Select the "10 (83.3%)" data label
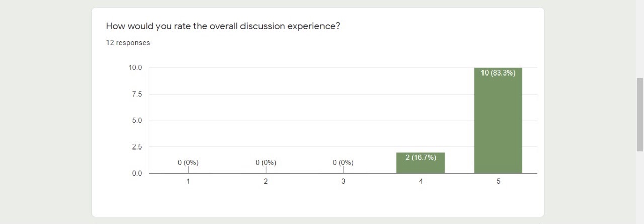 click(x=498, y=73)
